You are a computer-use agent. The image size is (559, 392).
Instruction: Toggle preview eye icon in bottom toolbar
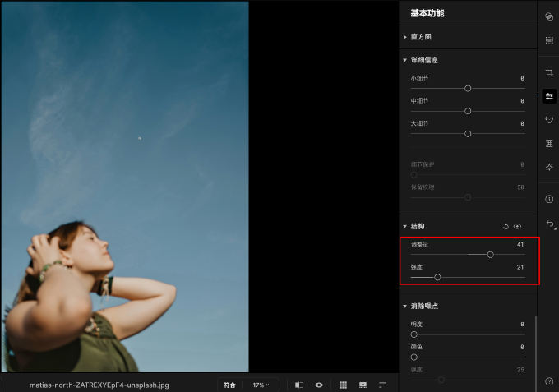tap(319, 385)
